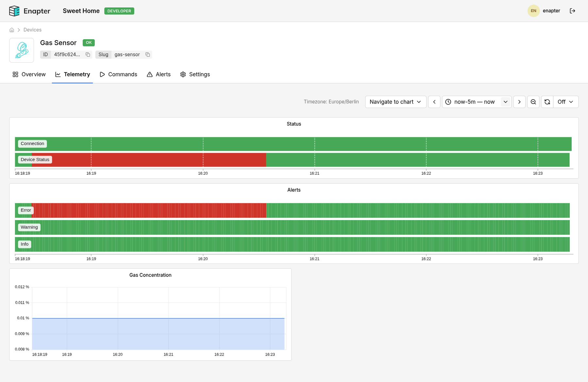Open the auto-refresh Off dropdown
Image resolution: width=588 pixels, height=382 pixels.
(565, 102)
